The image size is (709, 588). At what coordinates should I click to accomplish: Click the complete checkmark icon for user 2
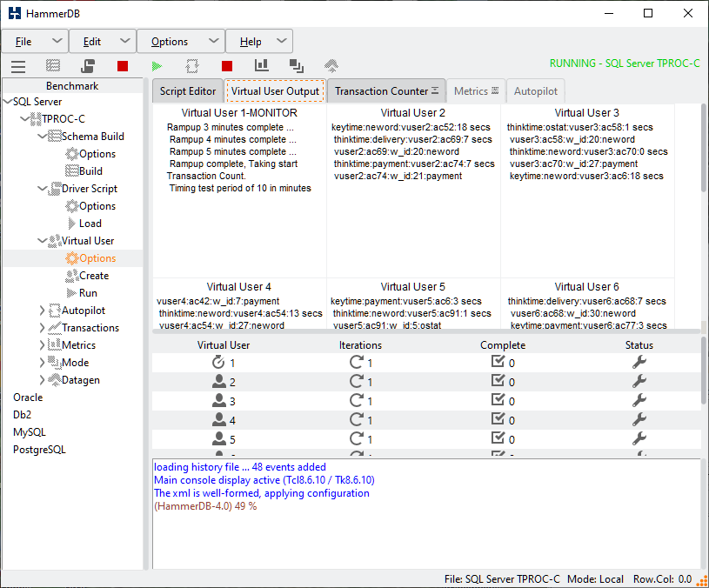(x=498, y=381)
